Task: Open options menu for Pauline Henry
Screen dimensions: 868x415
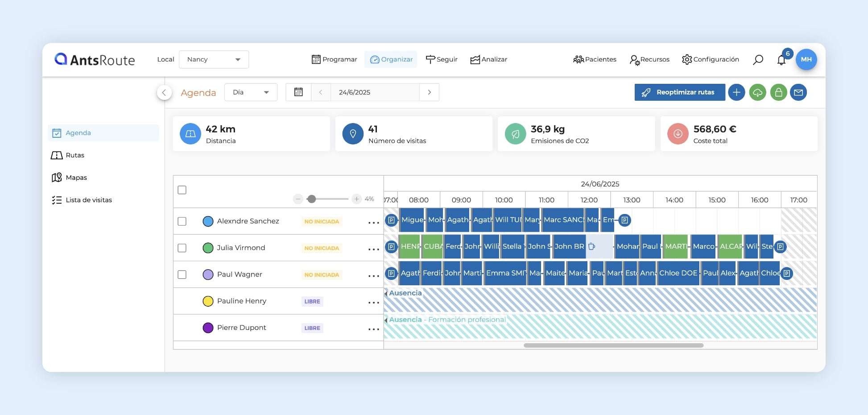Action: point(373,302)
